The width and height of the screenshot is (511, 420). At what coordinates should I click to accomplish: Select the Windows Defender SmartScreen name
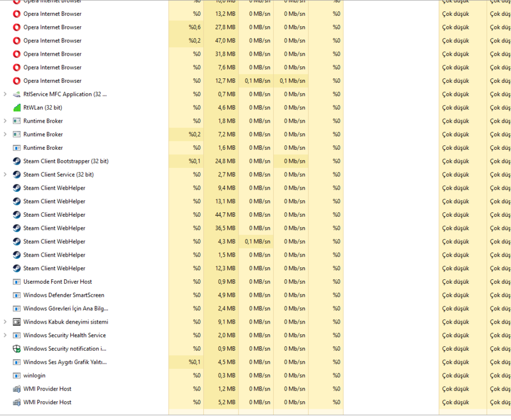click(x=64, y=295)
